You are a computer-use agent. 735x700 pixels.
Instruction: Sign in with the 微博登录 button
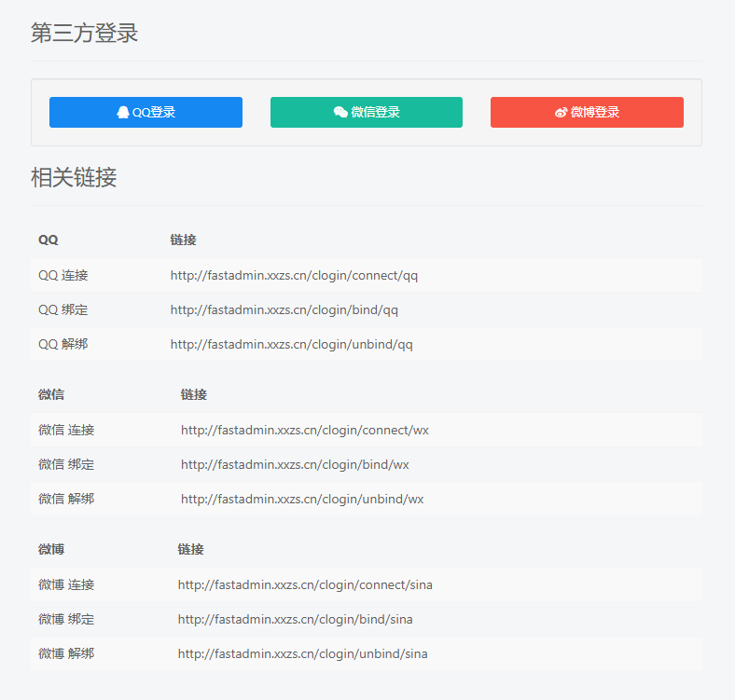click(x=587, y=113)
